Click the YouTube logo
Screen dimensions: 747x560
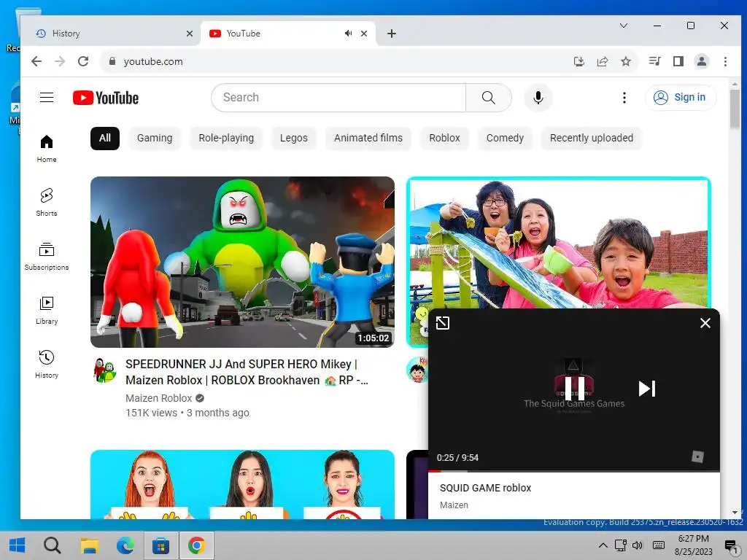[106, 98]
